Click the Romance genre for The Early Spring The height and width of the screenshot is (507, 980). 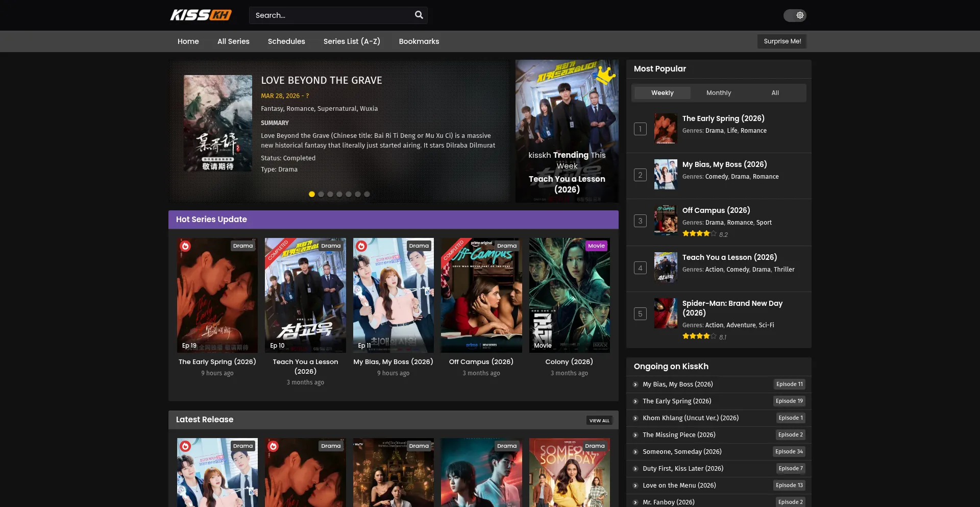coord(753,131)
